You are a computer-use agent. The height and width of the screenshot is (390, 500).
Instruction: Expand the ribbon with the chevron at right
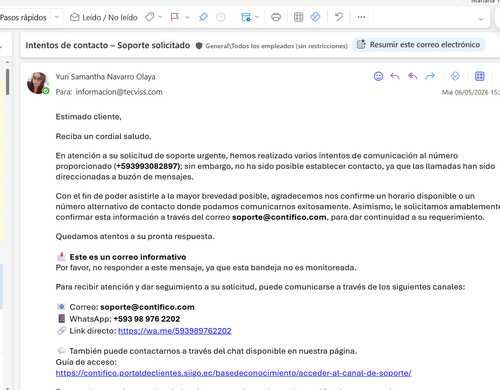pos(481,19)
